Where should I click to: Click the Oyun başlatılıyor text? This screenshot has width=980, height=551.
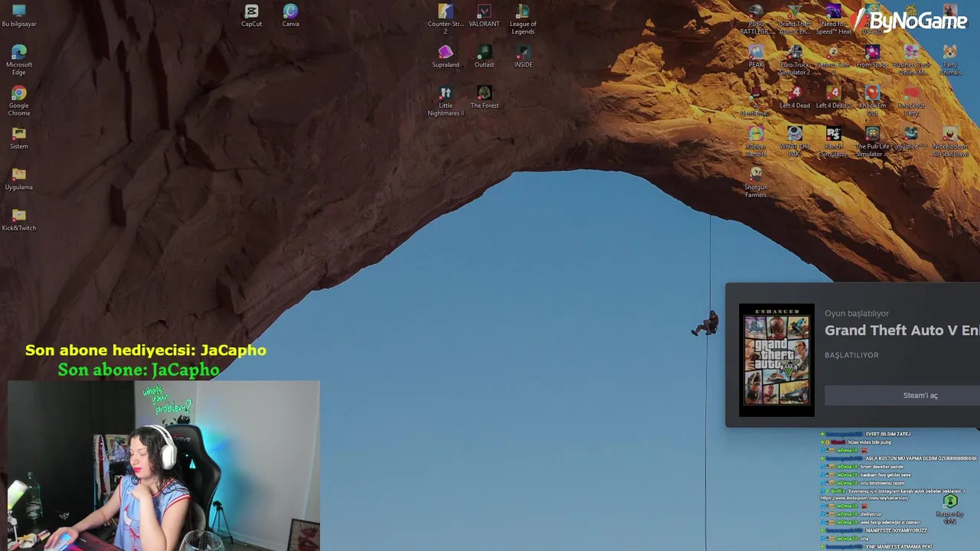tap(857, 314)
